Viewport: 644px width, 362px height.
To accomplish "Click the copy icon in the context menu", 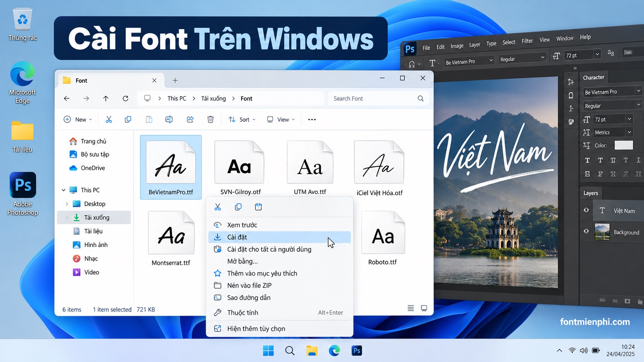I will coord(238,207).
